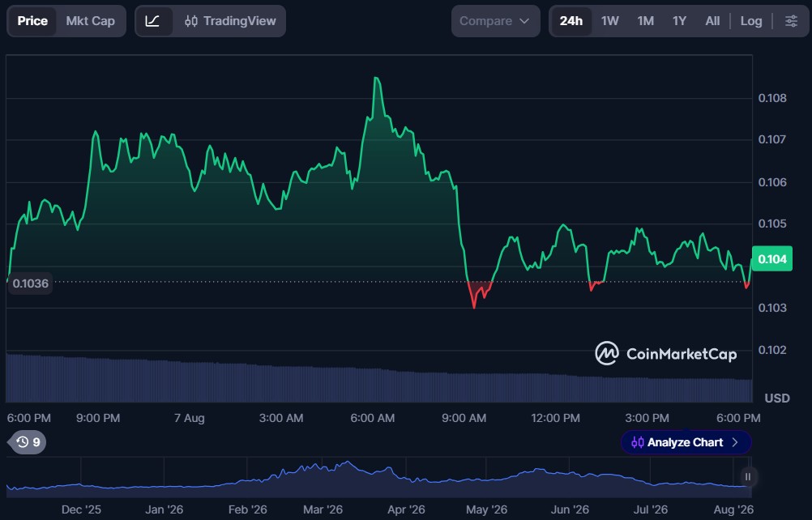Click the price peak on the chart line

coord(377,79)
